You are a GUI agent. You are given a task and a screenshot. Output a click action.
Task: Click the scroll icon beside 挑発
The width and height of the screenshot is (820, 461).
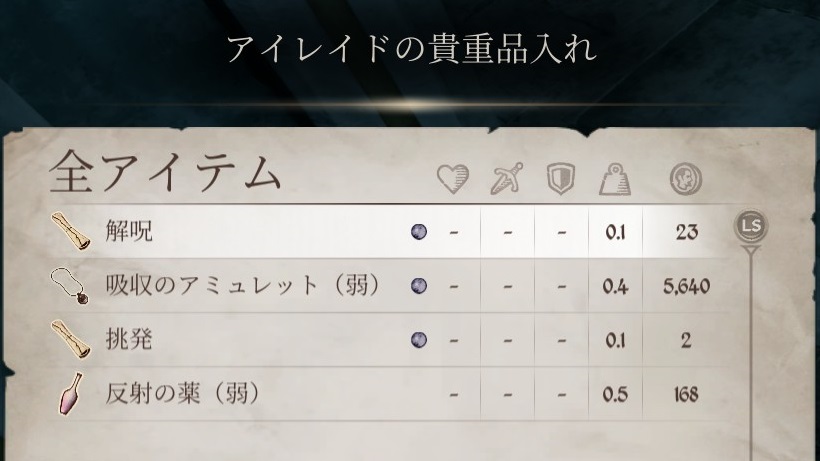71,339
